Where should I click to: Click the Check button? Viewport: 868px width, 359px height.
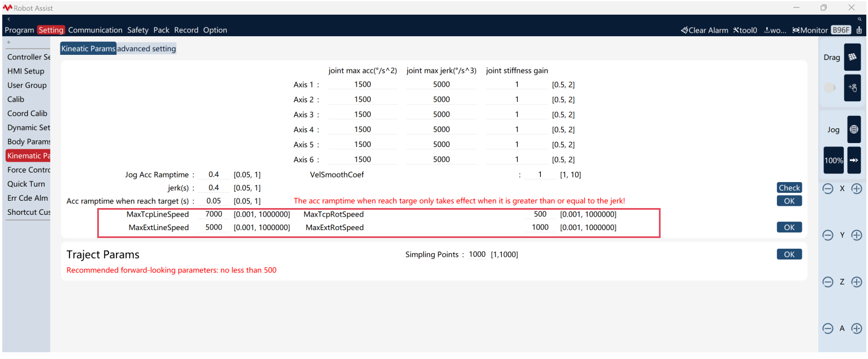789,188
